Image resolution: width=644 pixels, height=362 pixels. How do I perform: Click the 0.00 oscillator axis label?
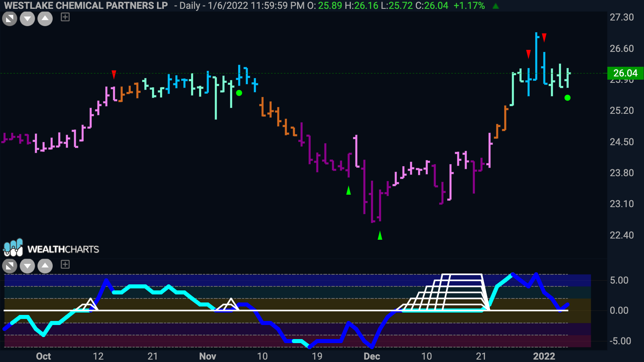(619, 311)
